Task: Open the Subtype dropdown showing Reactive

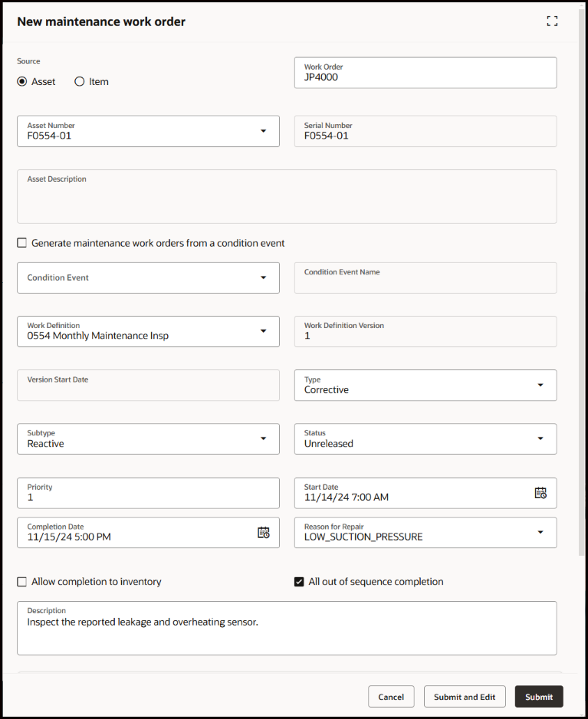Action: coord(263,438)
